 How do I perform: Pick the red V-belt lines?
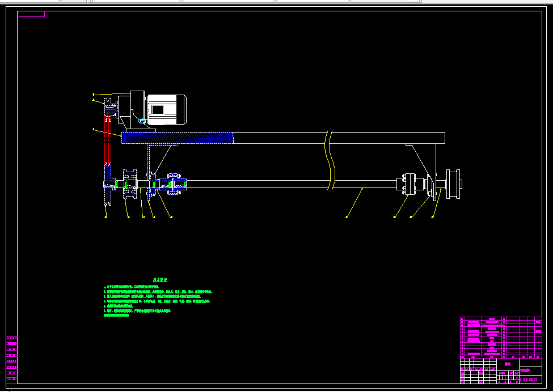(108, 141)
